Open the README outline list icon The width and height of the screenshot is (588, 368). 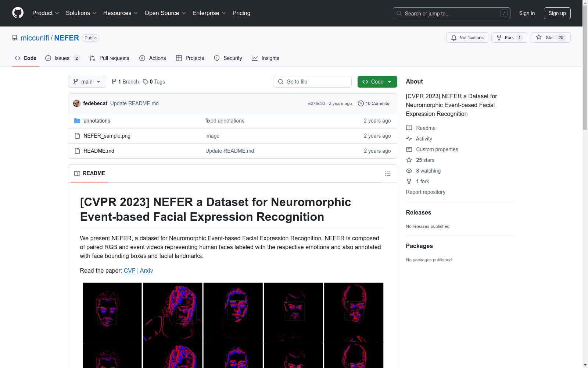(388, 174)
